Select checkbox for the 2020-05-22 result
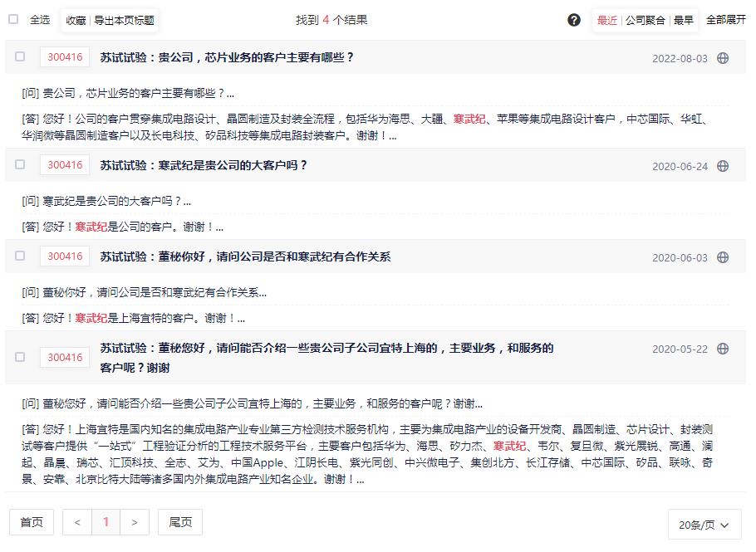 pos(20,357)
